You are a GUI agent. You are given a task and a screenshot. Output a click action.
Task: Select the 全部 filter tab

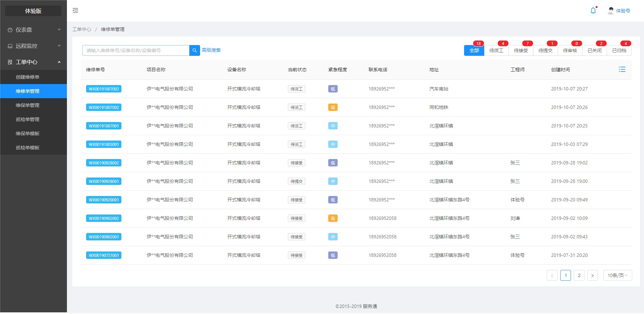474,50
